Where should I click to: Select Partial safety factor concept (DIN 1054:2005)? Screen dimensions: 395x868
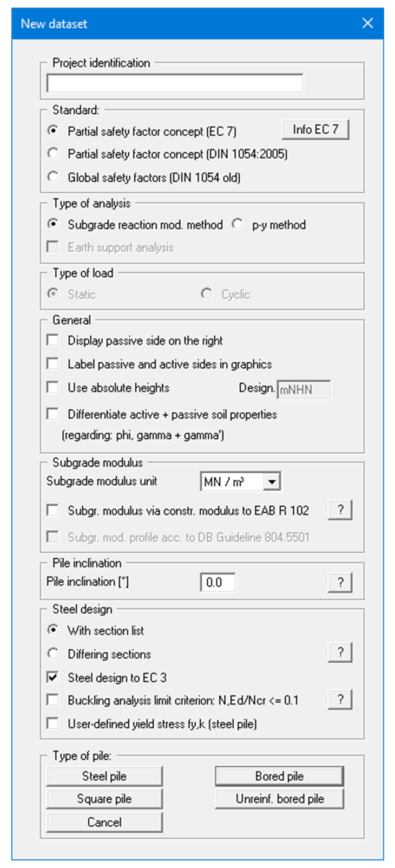(x=53, y=154)
